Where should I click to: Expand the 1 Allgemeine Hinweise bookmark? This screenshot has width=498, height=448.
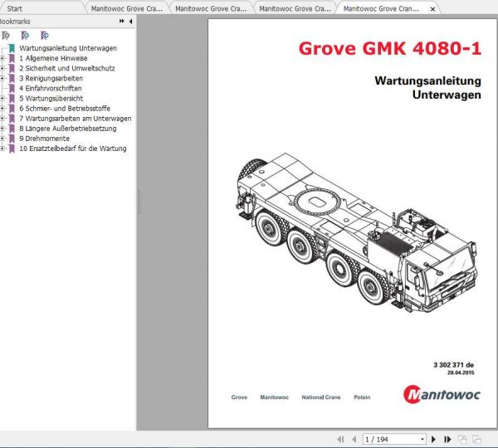pyautogui.click(x=2, y=58)
